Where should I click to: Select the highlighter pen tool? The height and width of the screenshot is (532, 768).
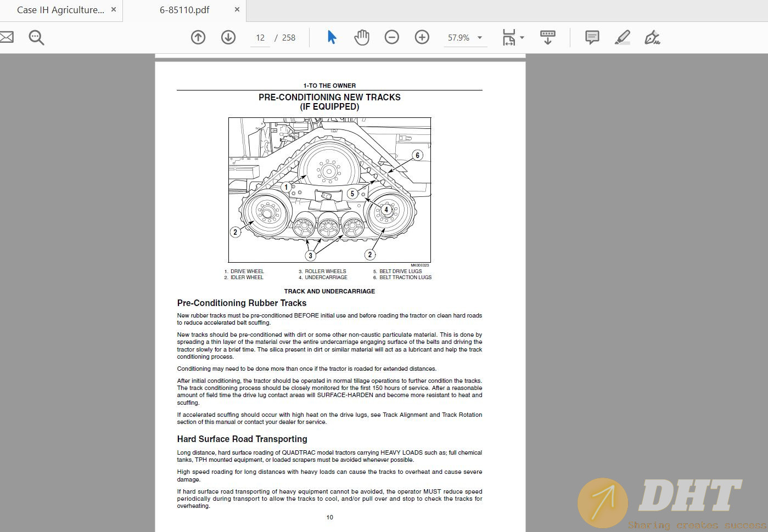(623, 37)
